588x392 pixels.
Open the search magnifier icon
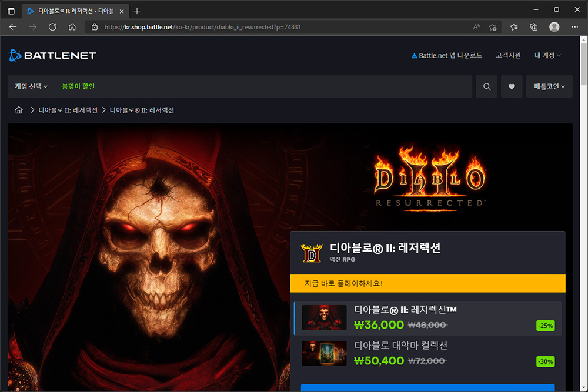pyautogui.click(x=487, y=86)
